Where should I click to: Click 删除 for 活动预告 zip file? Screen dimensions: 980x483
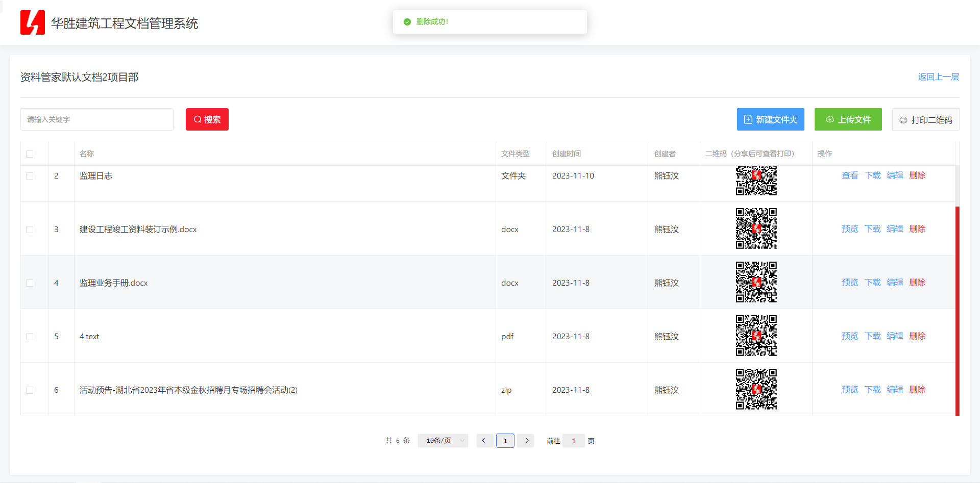pyautogui.click(x=917, y=390)
